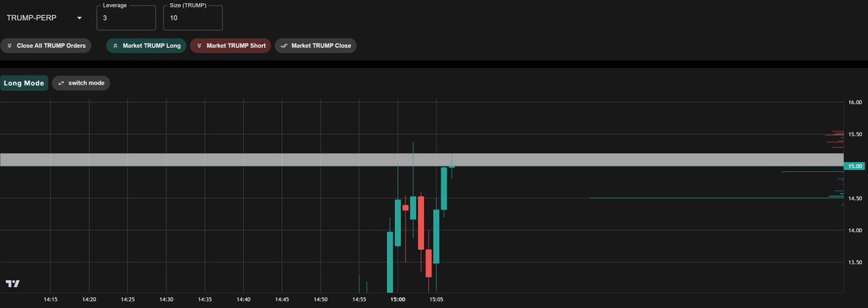
Task: Click Market TRUMP Short button
Action: coord(231,46)
